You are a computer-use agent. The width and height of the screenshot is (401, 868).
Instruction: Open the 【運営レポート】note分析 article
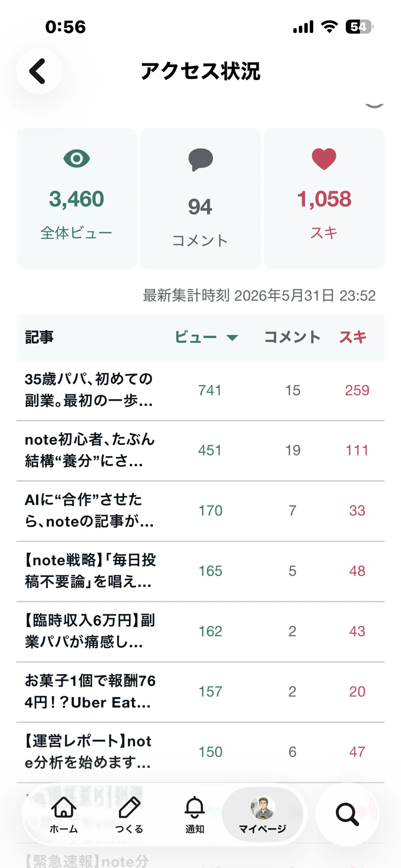pos(200,752)
